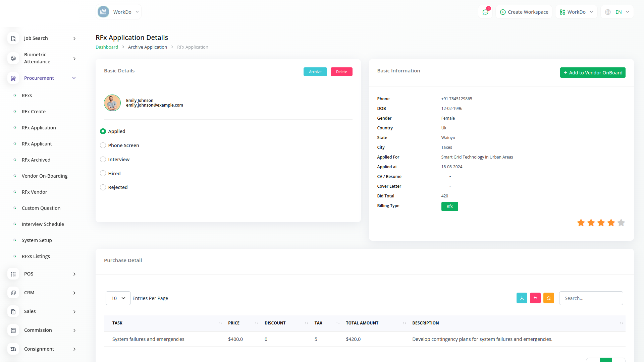Click the CRM sidebar icon
The height and width of the screenshot is (362, 644).
[13, 293]
